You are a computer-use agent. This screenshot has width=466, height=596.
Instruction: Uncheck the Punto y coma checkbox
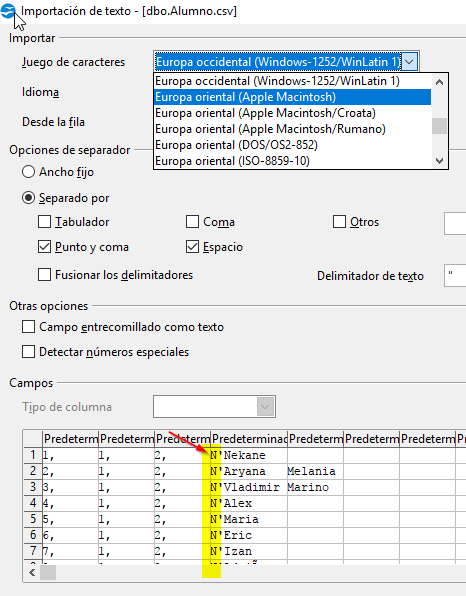point(44,247)
